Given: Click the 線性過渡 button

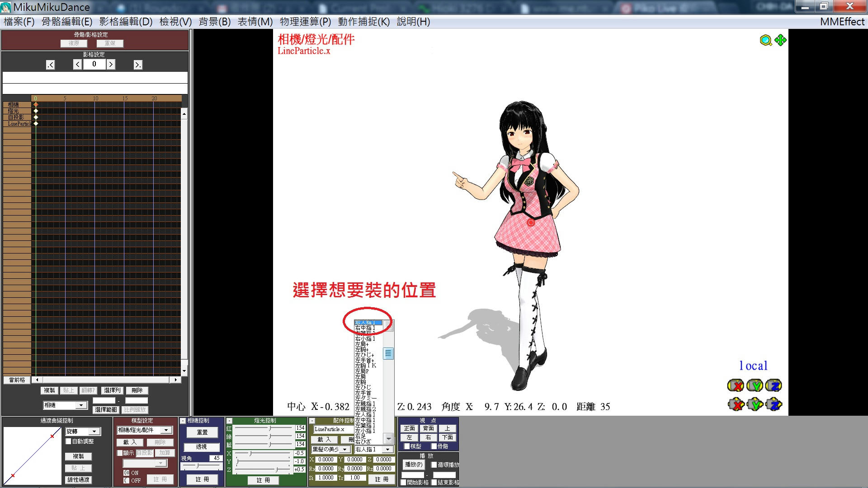Looking at the screenshot, I should [x=78, y=480].
